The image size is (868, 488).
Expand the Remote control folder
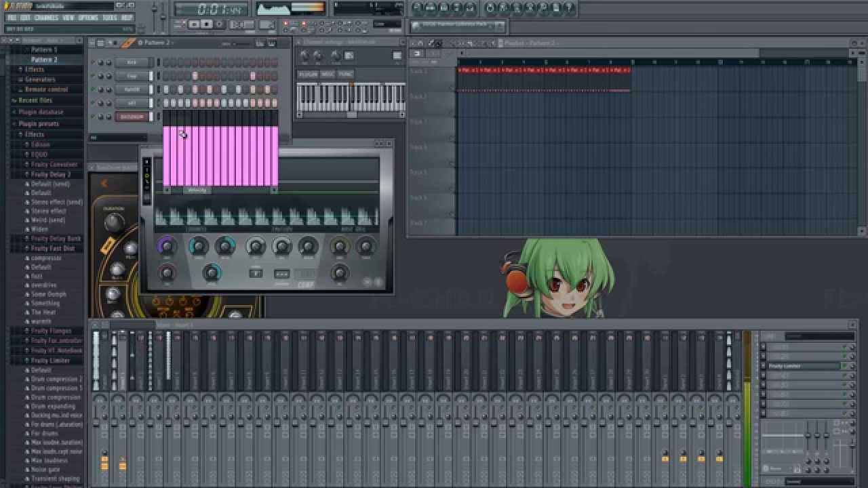pyautogui.click(x=46, y=89)
